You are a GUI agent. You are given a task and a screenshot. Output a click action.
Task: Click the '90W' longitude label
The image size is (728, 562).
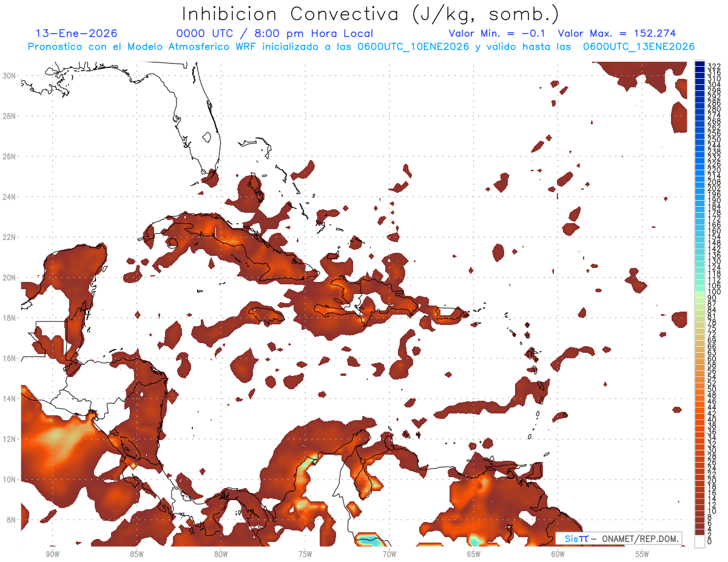pyautogui.click(x=52, y=554)
